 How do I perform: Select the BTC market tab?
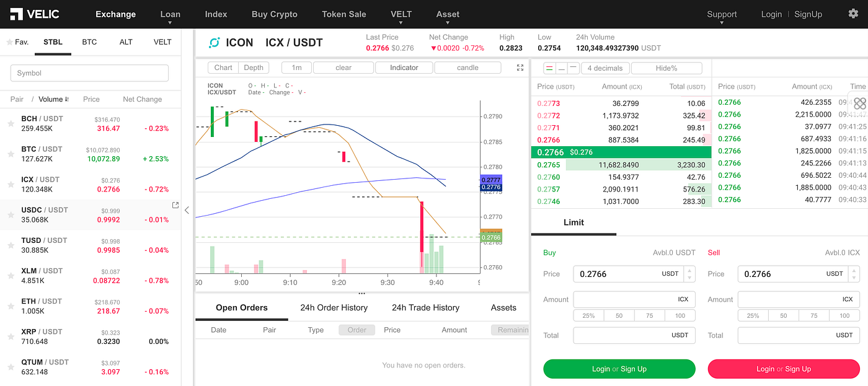89,42
